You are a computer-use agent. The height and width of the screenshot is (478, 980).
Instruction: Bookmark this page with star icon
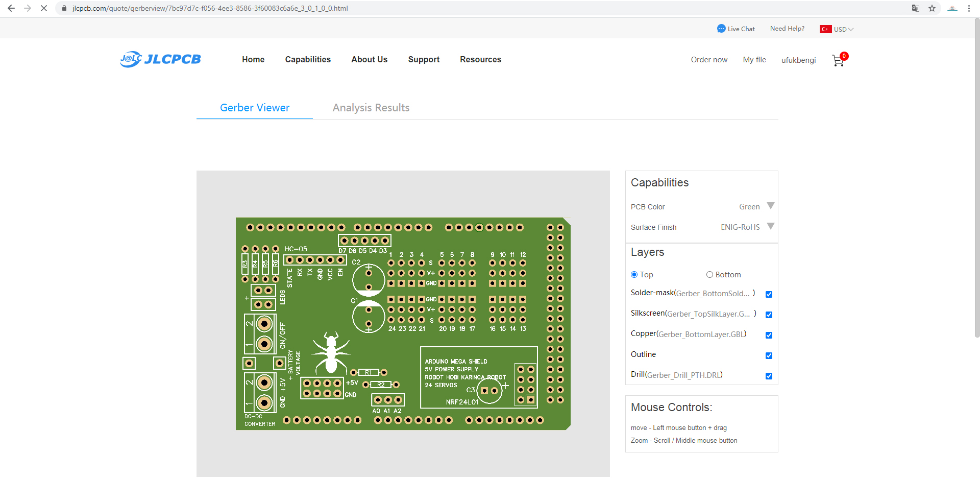(932, 8)
